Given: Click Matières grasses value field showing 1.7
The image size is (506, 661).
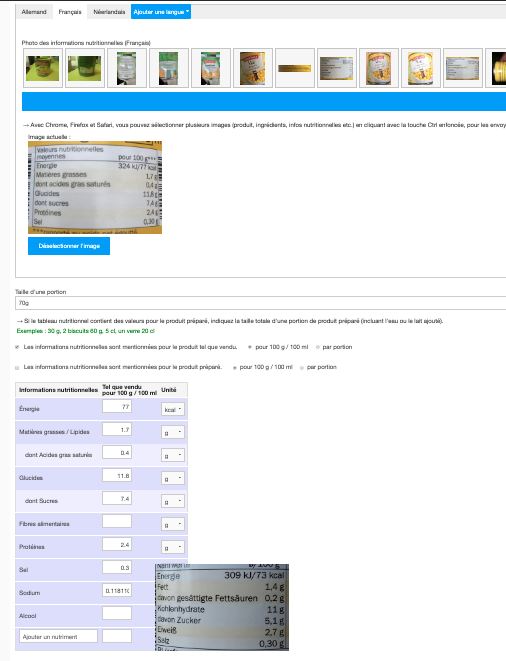Looking at the screenshot, I should pos(117,429).
